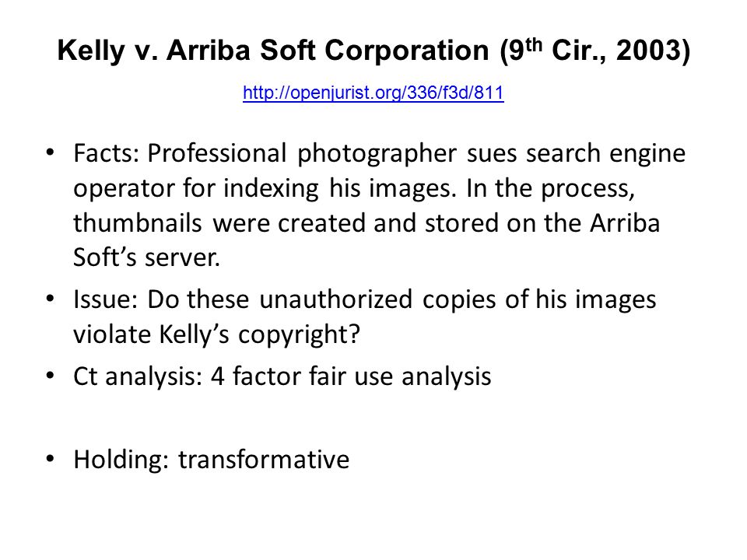The height and width of the screenshot is (560, 747).
Task: Click the bullet marker before 'Holding:'
Action: coord(50,459)
